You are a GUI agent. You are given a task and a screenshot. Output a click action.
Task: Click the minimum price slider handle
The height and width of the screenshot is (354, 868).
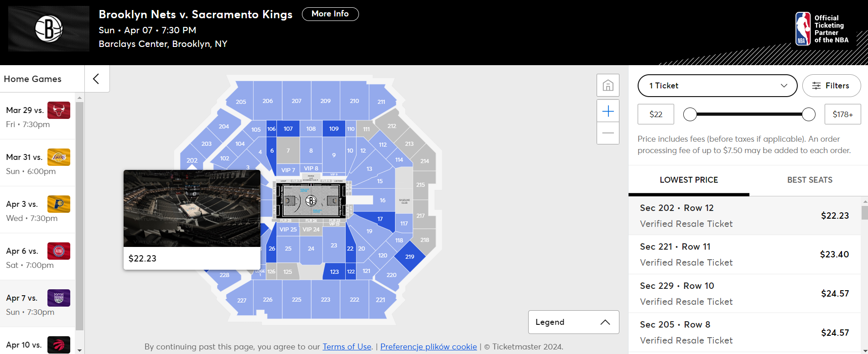coord(690,114)
